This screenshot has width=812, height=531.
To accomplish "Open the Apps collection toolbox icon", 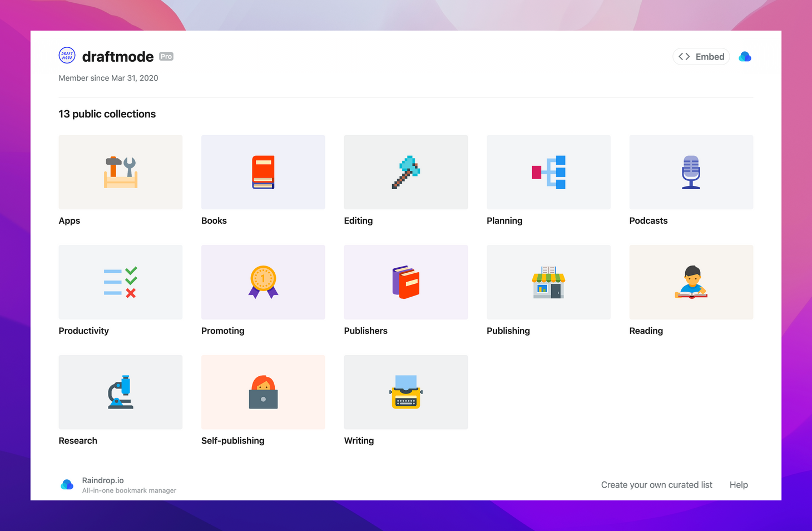I will (121, 172).
